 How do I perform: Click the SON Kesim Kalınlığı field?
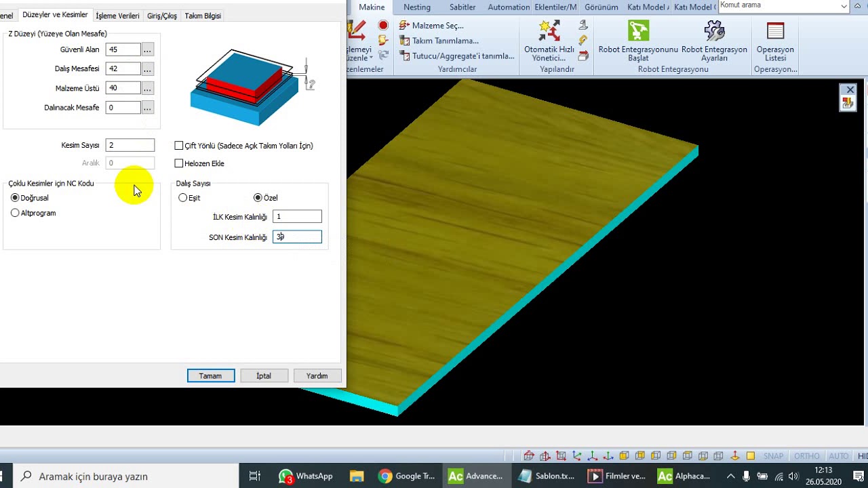point(297,237)
